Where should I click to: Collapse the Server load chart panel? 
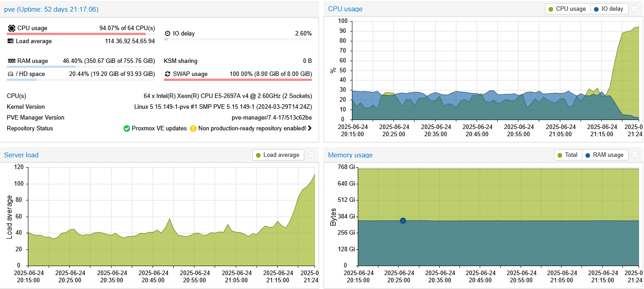click(x=311, y=155)
